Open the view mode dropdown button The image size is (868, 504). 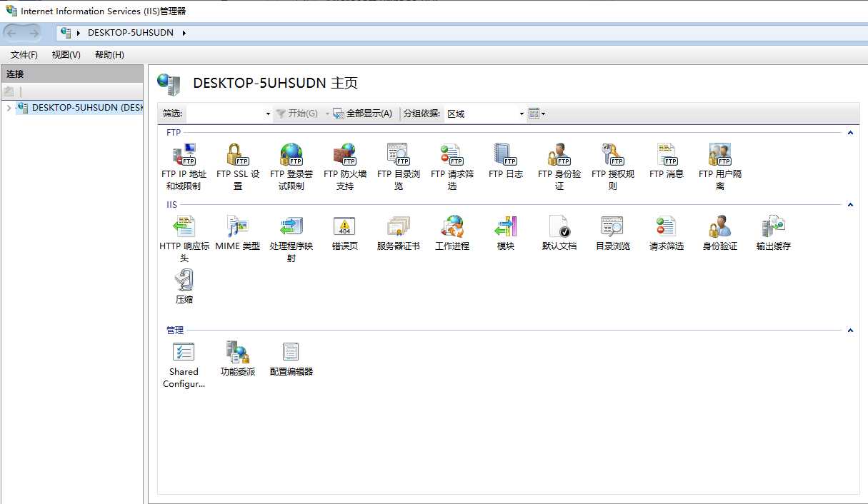click(537, 114)
